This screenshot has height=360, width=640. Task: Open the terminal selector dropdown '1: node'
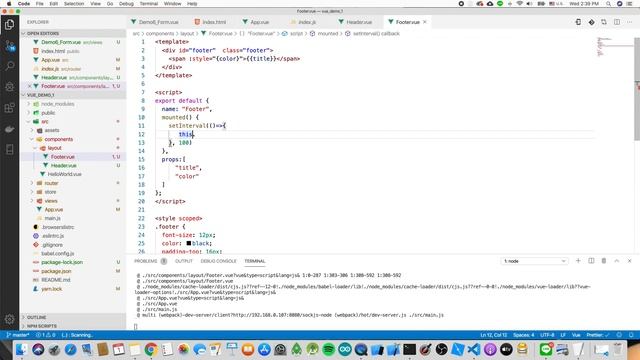pos(534,261)
